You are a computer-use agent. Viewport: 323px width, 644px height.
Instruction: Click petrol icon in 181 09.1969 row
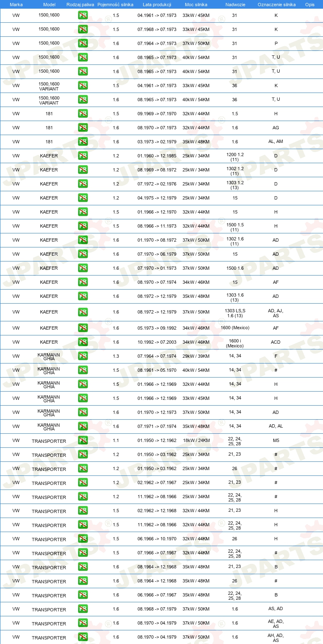click(83, 114)
